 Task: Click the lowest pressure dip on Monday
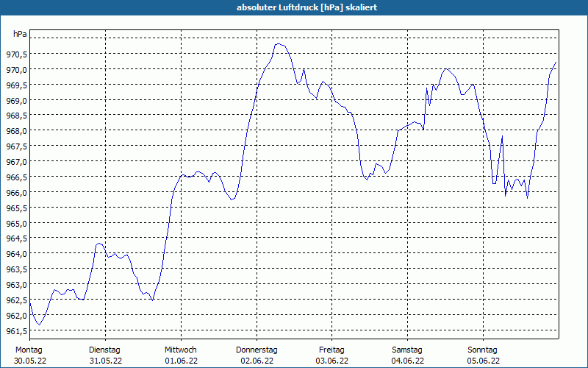(39, 325)
